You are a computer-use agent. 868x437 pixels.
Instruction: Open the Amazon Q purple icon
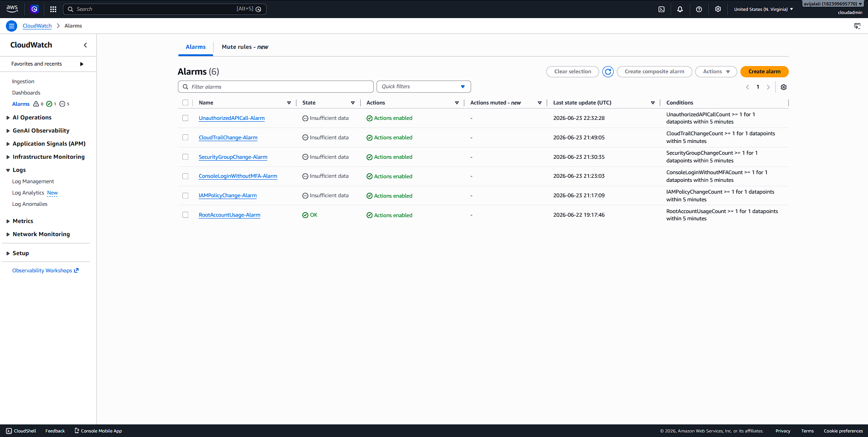tap(34, 9)
